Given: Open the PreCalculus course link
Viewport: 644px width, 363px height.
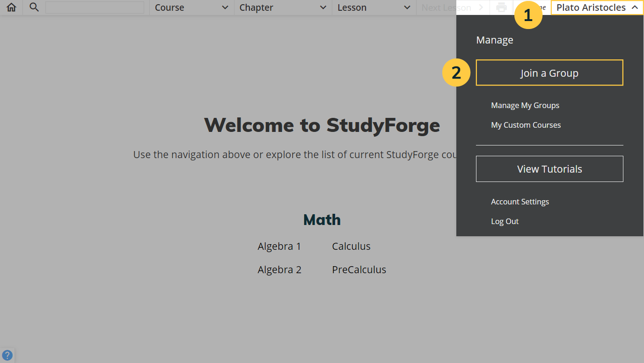Looking at the screenshot, I should click(359, 269).
